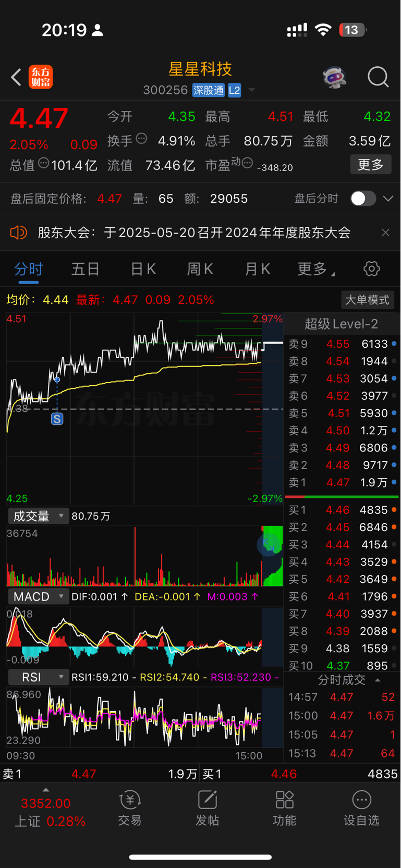Switch to the 周K tab
Image resolution: width=401 pixels, height=868 pixels.
[x=200, y=269]
